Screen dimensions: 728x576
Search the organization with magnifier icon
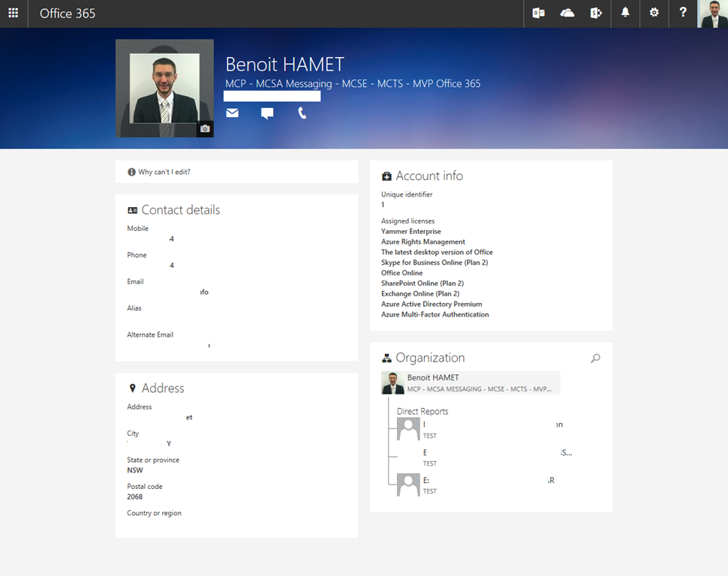tap(595, 358)
